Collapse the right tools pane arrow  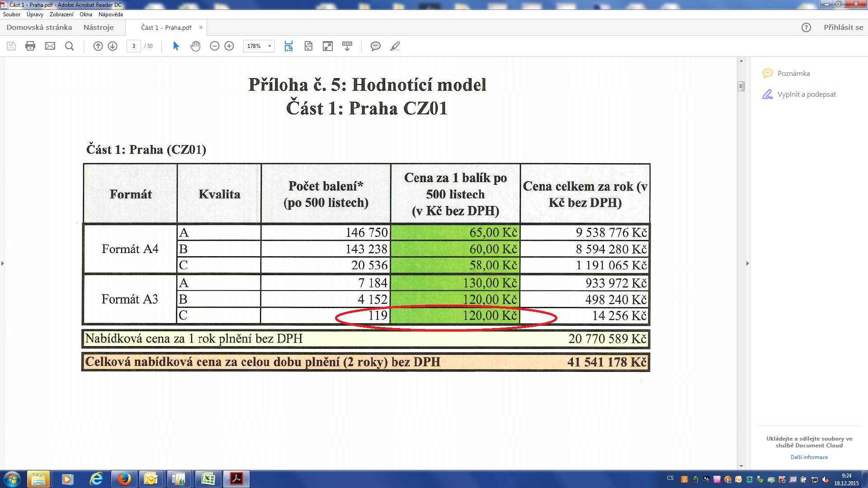(747, 263)
